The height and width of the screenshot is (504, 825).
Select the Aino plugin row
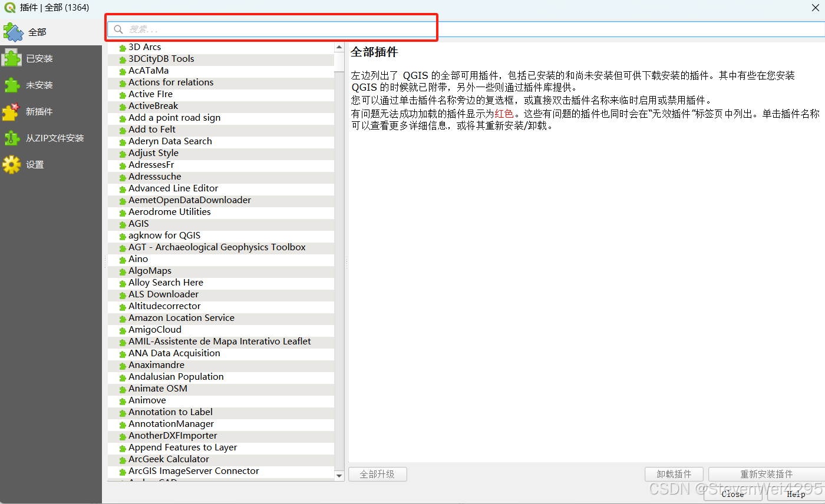pos(221,259)
